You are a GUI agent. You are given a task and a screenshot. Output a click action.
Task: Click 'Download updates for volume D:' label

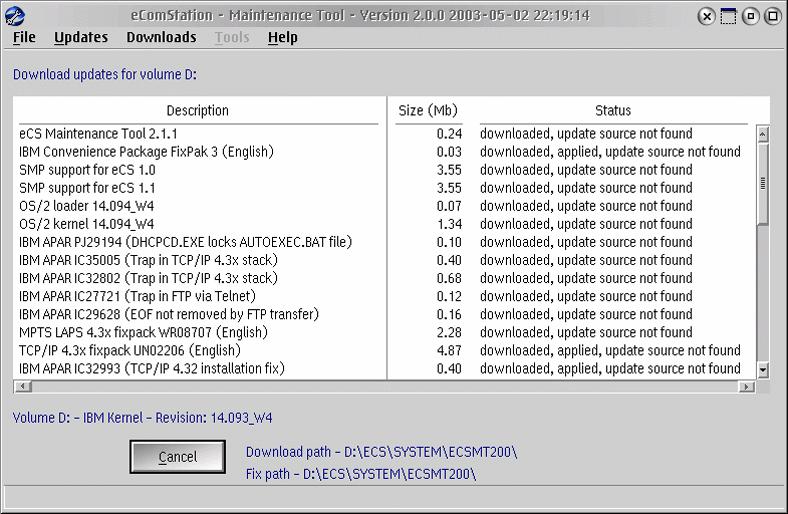[x=105, y=74]
